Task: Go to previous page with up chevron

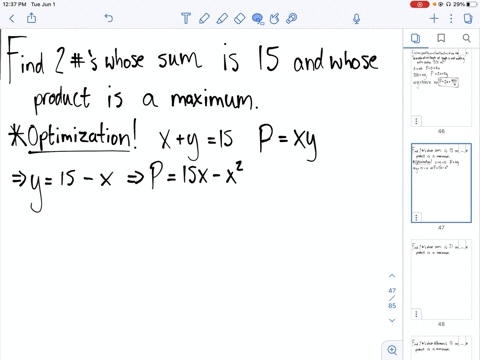Action: tap(392, 276)
